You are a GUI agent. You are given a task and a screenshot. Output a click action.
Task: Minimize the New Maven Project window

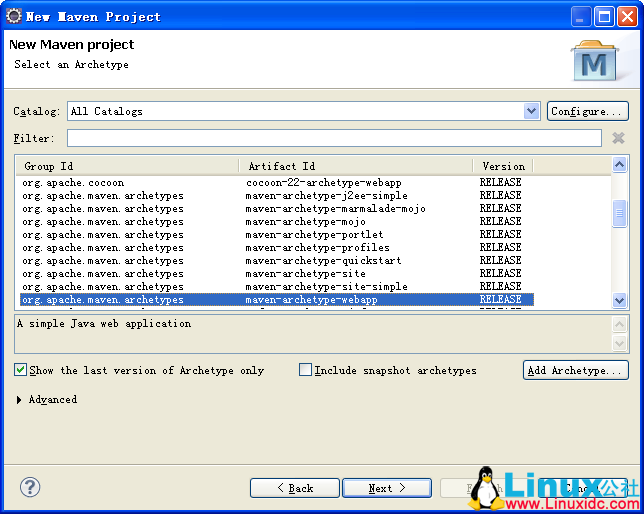[x=581, y=17]
